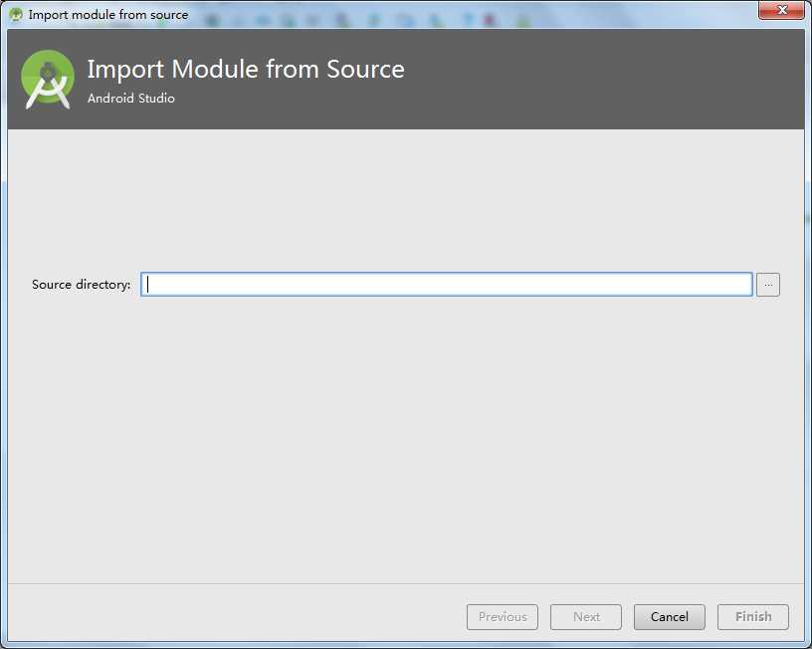Click the Cancel button
This screenshot has width=812, height=649.
coord(670,617)
